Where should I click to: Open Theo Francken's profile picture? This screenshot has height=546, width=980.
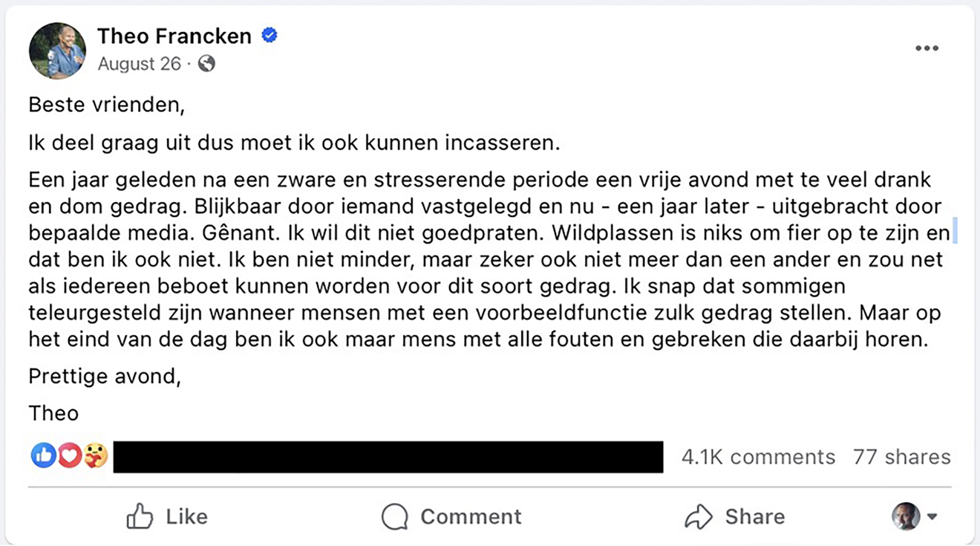(57, 51)
